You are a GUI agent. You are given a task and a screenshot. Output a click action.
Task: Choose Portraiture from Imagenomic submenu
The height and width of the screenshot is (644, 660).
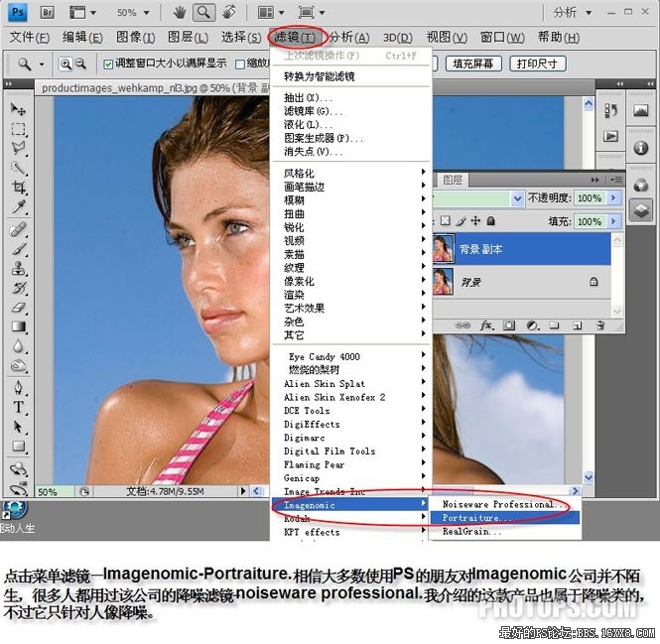[505, 518]
